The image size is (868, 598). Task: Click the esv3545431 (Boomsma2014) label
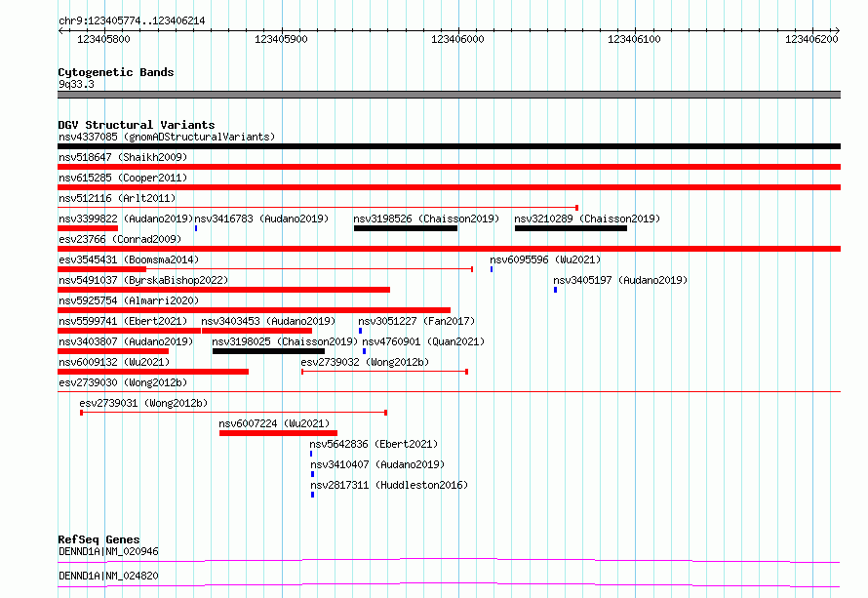pyautogui.click(x=129, y=259)
